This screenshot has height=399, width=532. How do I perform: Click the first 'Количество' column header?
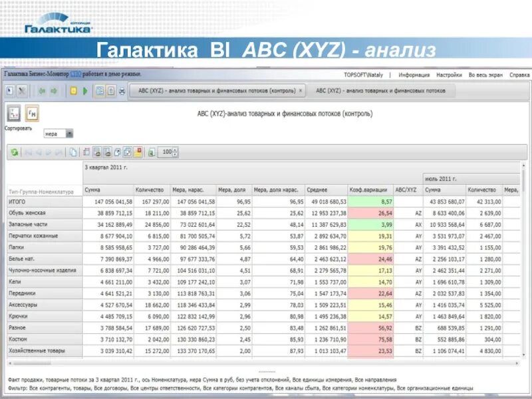coord(152,190)
